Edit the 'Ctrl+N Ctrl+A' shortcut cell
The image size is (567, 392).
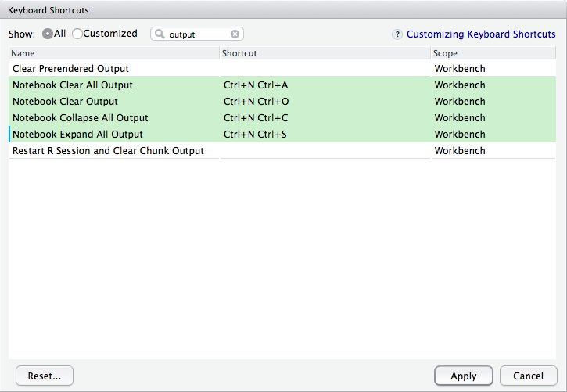point(325,85)
